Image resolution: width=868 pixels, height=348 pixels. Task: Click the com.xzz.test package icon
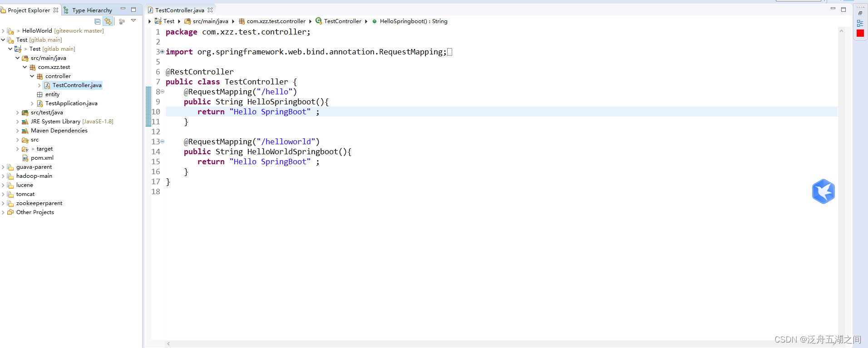coord(32,67)
